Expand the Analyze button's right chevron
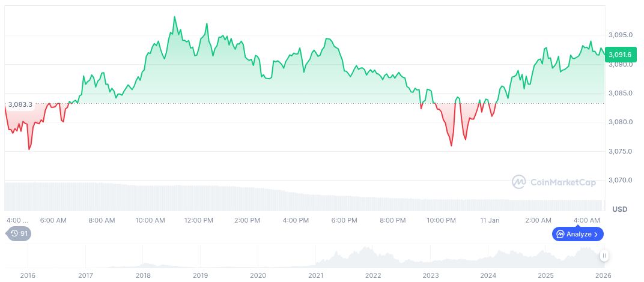Screen dimensions: 644x282 [596, 234]
